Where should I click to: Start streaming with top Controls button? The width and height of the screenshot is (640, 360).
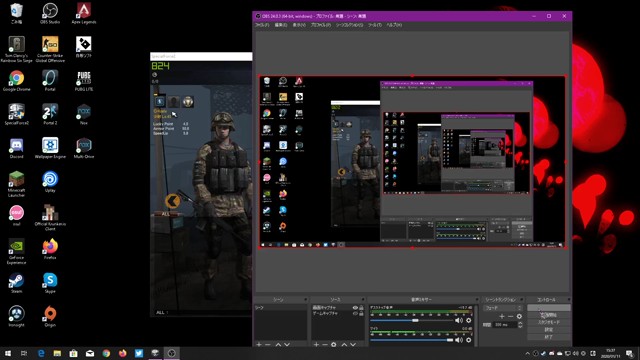tap(549, 307)
